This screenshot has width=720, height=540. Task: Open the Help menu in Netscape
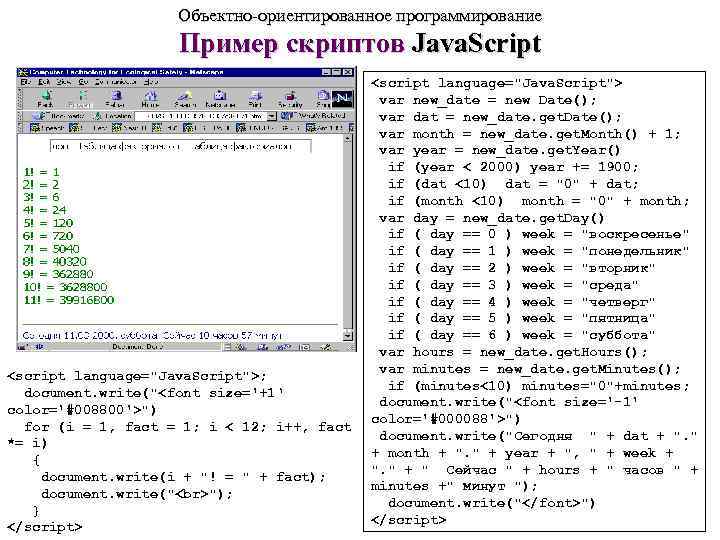(x=151, y=82)
